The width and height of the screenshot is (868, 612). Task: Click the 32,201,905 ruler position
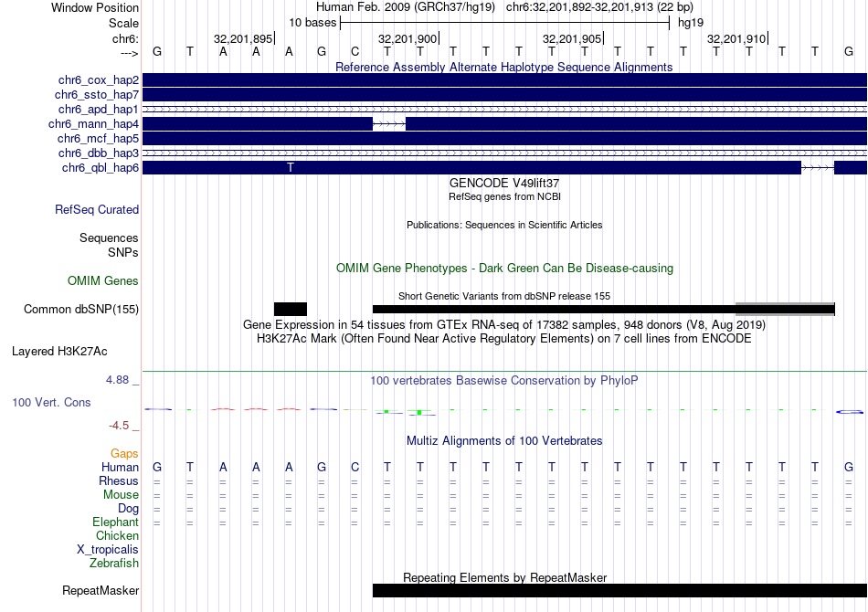[572, 38]
